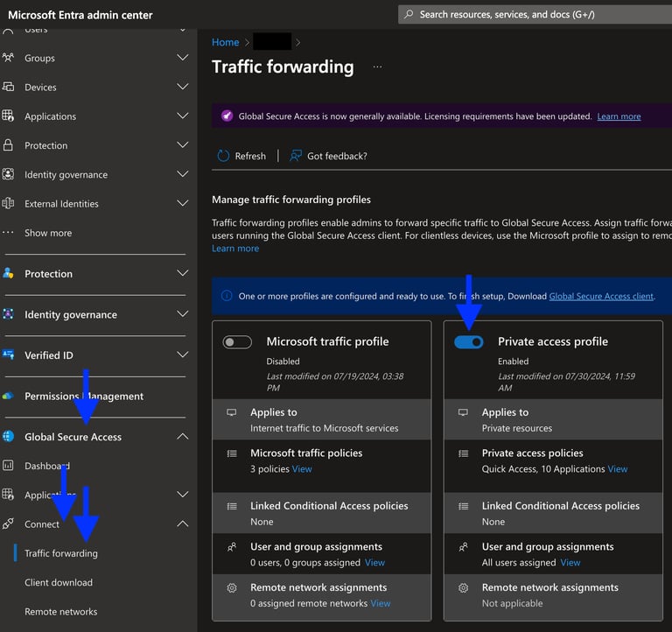Open Client download menu item
Screen dimensions: 672x632
coord(59,582)
